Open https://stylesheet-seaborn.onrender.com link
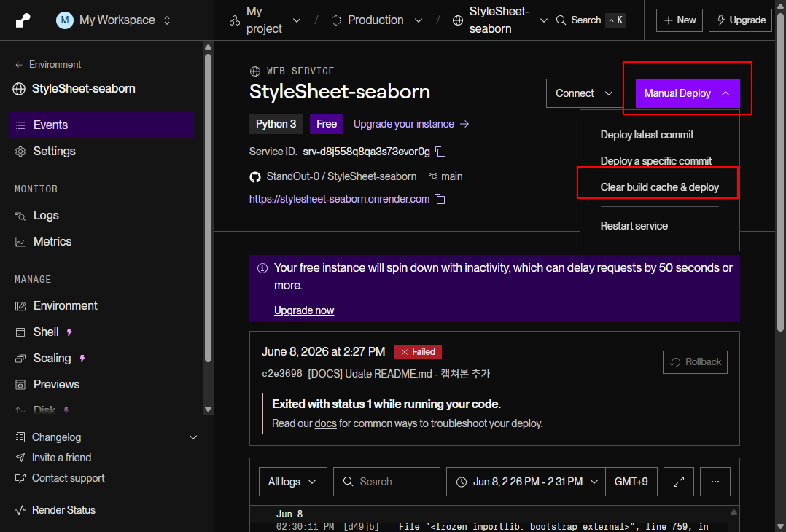 pyautogui.click(x=339, y=199)
